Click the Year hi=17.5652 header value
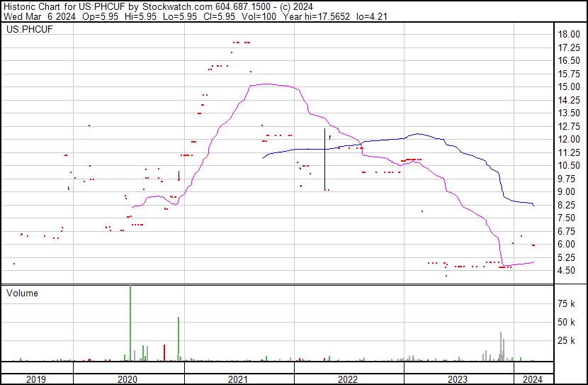Image resolution: width=588 pixels, height=385 pixels. coord(317,16)
